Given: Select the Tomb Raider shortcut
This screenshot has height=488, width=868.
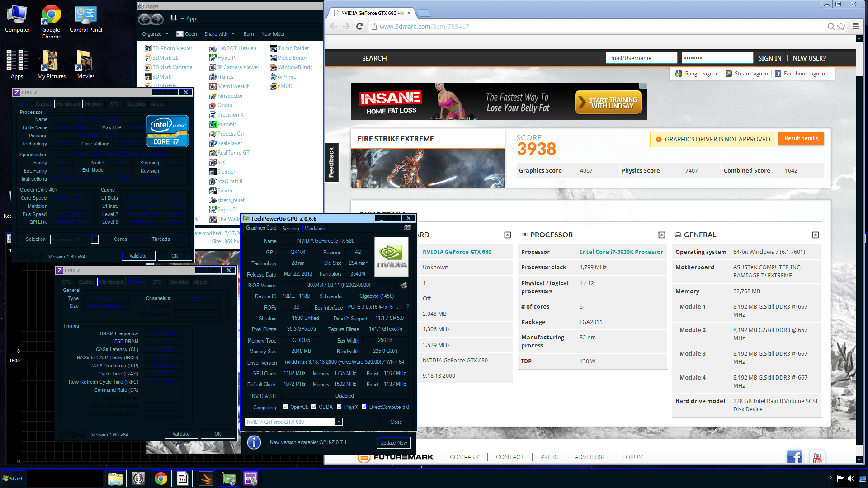Looking at the screenshot, I should coord(289,48).
